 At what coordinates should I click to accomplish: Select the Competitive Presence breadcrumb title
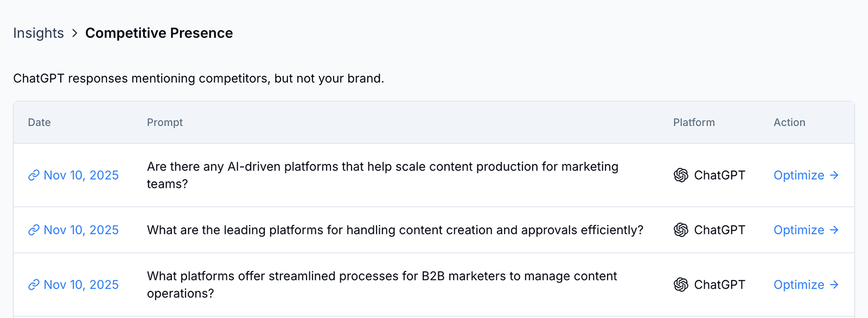(159, 34)
